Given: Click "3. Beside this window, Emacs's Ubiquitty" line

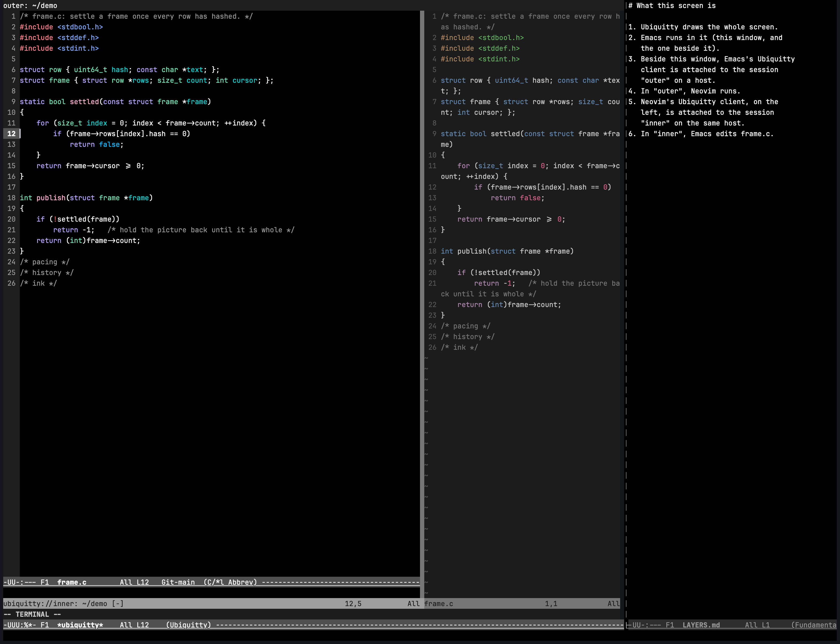Looking at the screenshot, I should (x=711, y=59).
